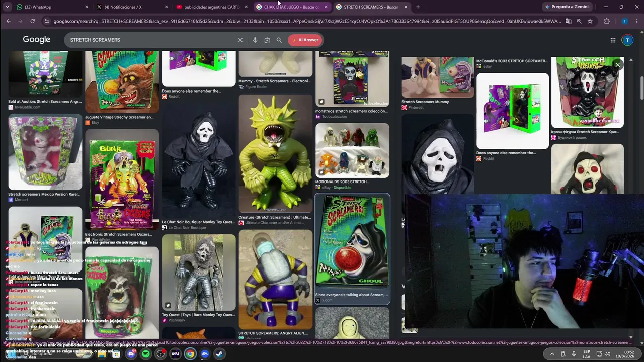644x362 pixels.
Task: Open the Будинок Іграшок Scream toy image
Action: (588, 93)
